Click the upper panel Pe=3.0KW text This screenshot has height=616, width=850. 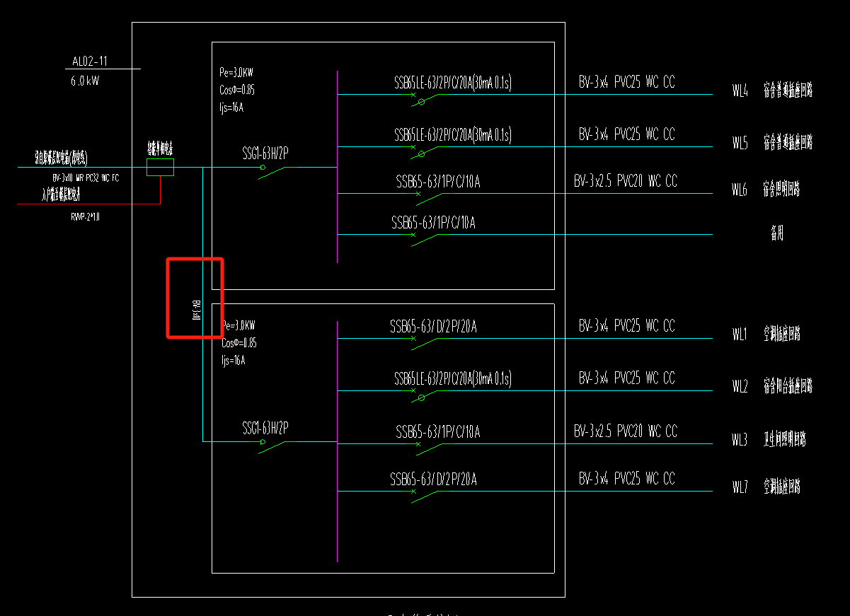click(237, 73)
